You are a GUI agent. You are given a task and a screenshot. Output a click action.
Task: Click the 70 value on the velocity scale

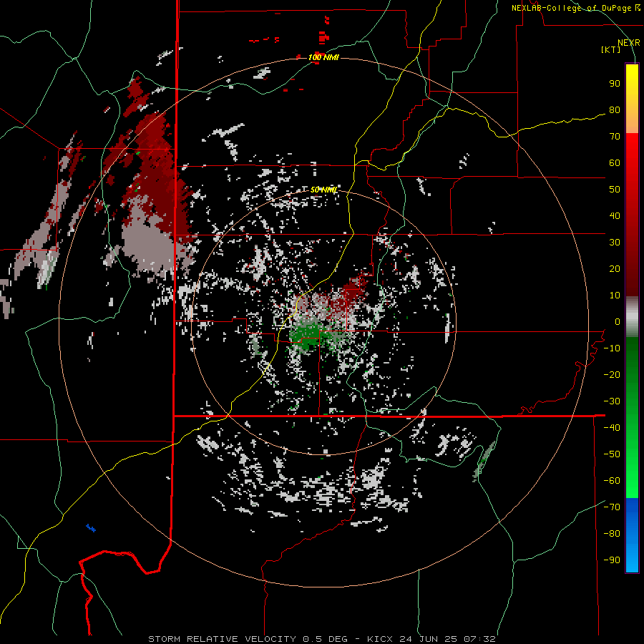click(615, 137)
